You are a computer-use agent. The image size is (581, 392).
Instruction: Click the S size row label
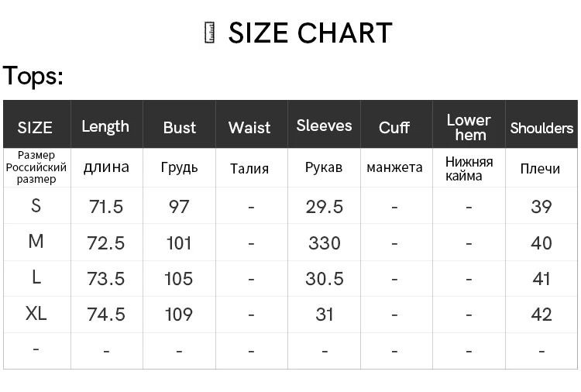tap(36, 205)
